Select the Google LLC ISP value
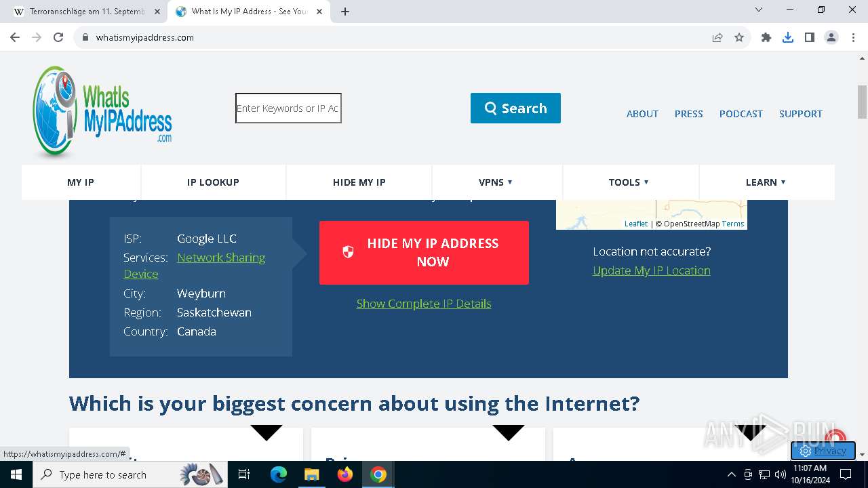The width and height of the screenshot is (868, 488). [x=207, y=239]
